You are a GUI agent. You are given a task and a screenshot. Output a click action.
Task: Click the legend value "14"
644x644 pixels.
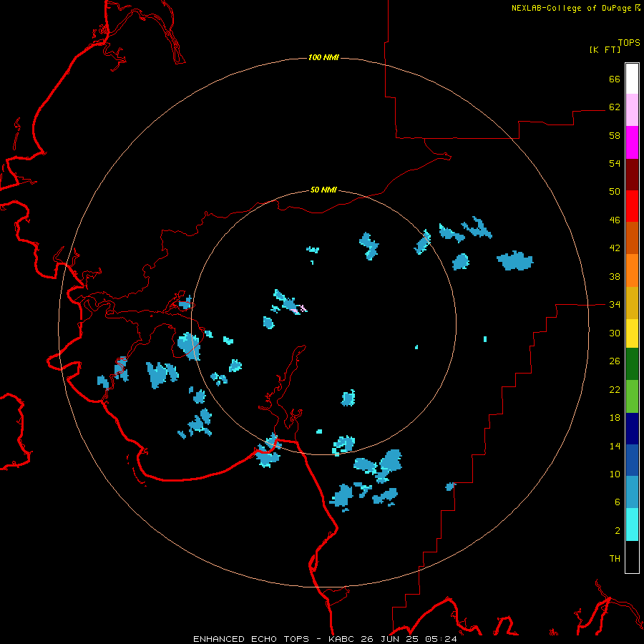pyautogui.click(x=615, y=446)
